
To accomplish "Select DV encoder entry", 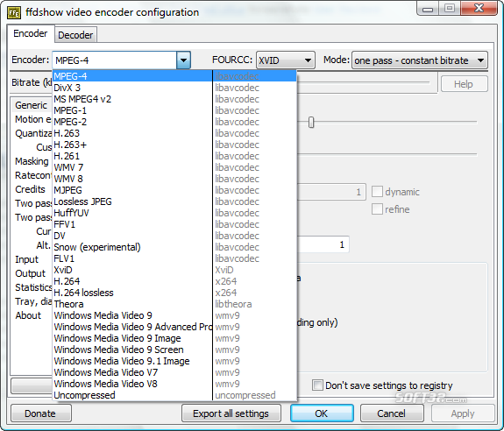I will pos(174,236).
